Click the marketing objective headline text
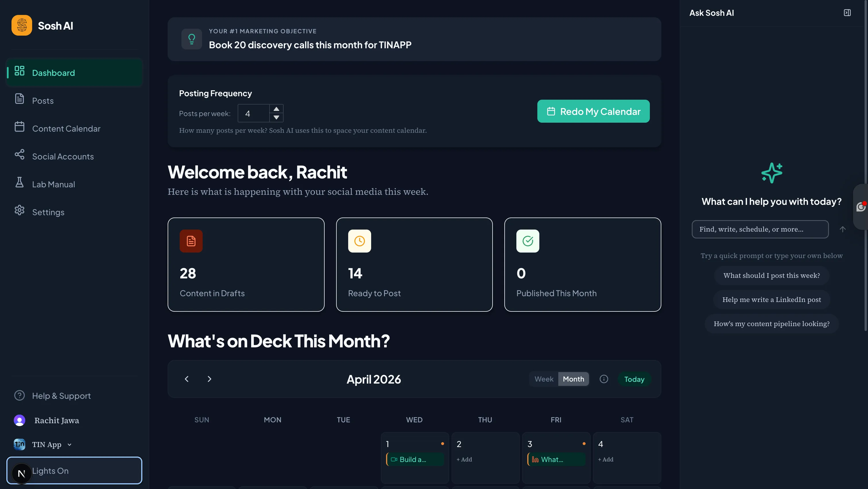The width and height of the screenshot is (868, 489). coord(310,45)
